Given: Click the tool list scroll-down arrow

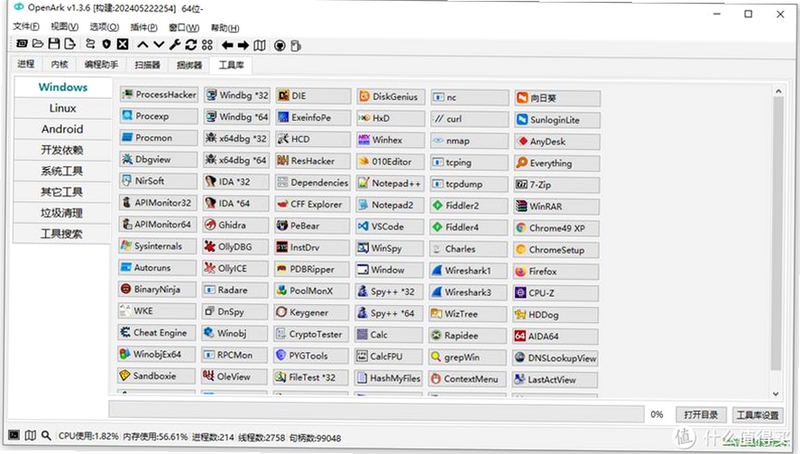Looking at the screenshot, I should [x=776, y=394].
